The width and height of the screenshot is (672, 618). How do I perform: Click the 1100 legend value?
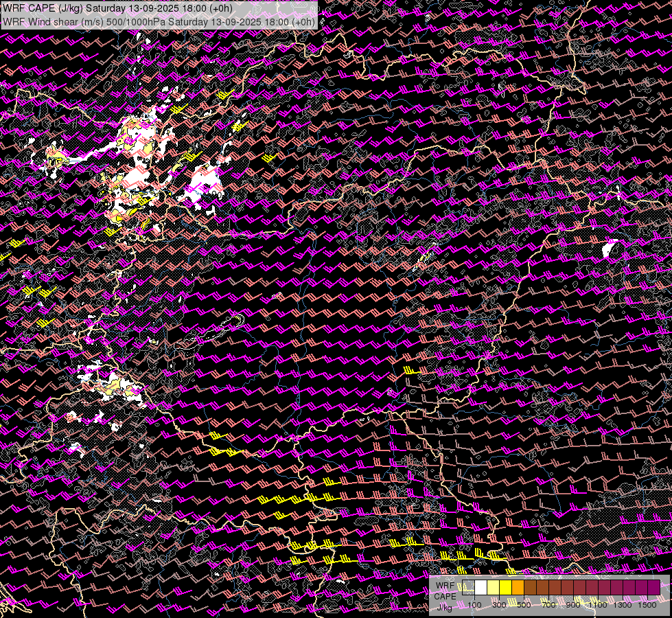tap(597, 605)
